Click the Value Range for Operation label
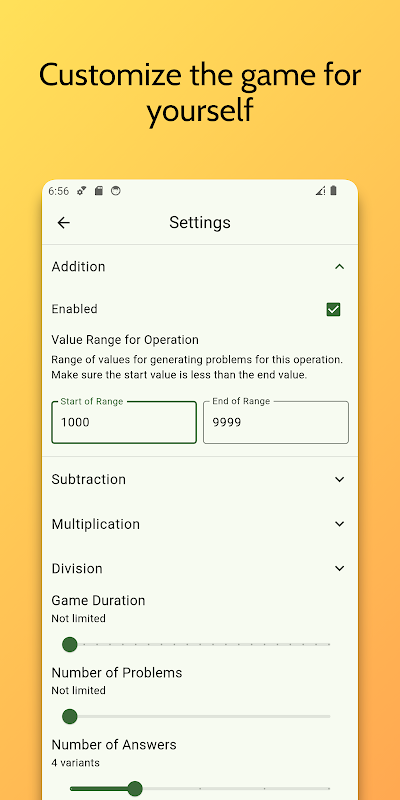 tap(125, 340)
